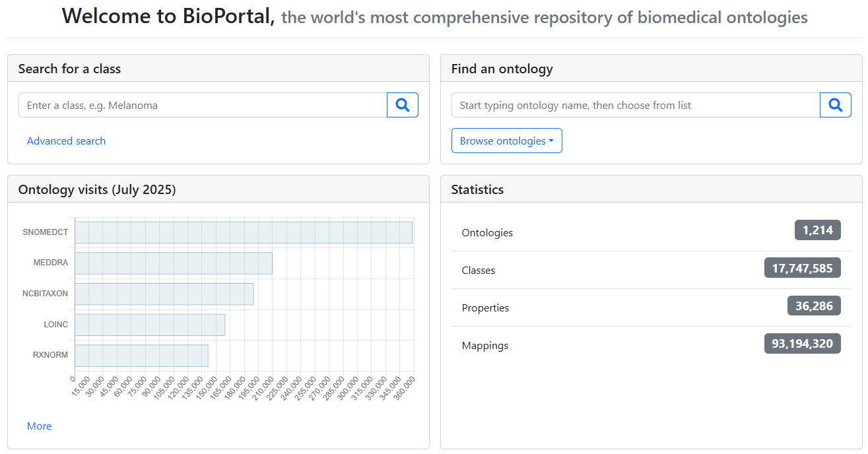
Task: Focus the ontology name input field
Action: (635, 105)
